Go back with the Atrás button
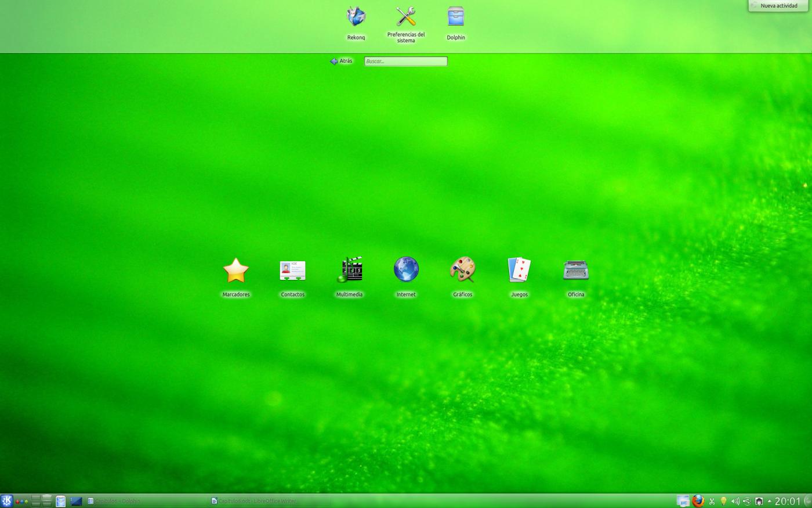812x508 pixels. point(341,61)
